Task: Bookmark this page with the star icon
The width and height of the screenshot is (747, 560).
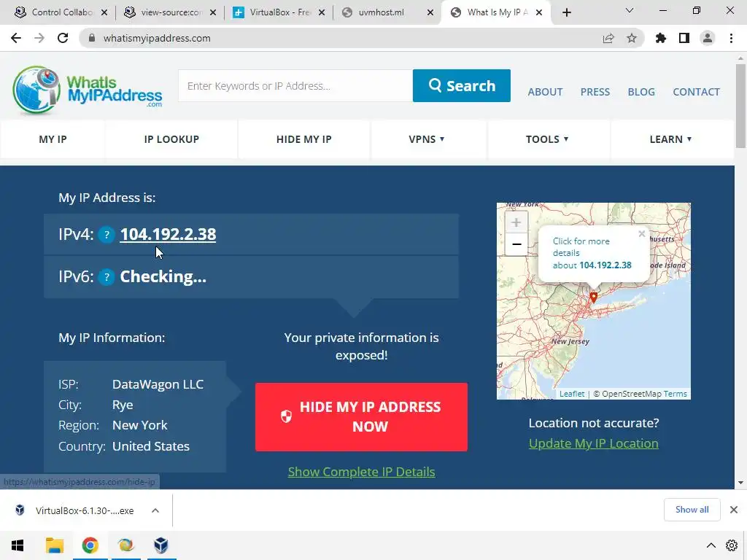Action: tap(631, 38)
